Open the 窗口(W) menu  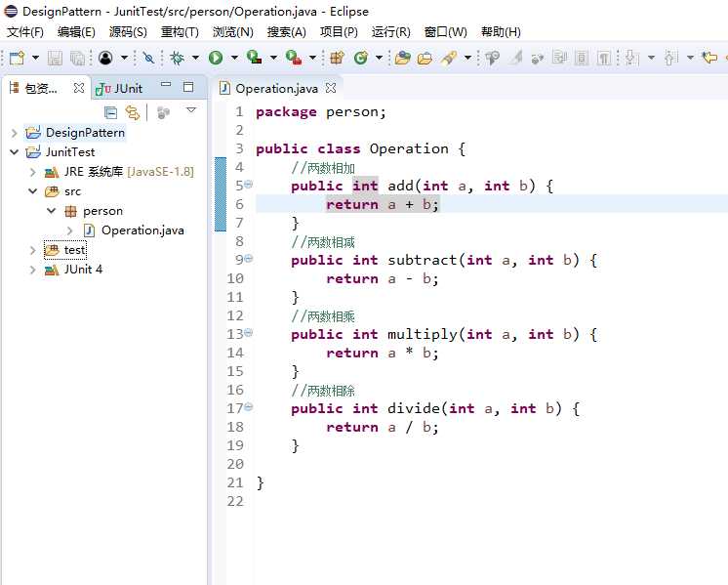[445, 32]
